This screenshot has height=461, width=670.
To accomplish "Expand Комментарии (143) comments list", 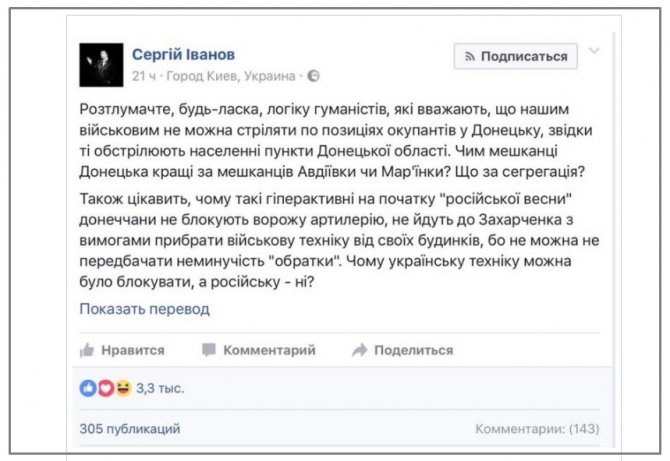I will 537,429.
